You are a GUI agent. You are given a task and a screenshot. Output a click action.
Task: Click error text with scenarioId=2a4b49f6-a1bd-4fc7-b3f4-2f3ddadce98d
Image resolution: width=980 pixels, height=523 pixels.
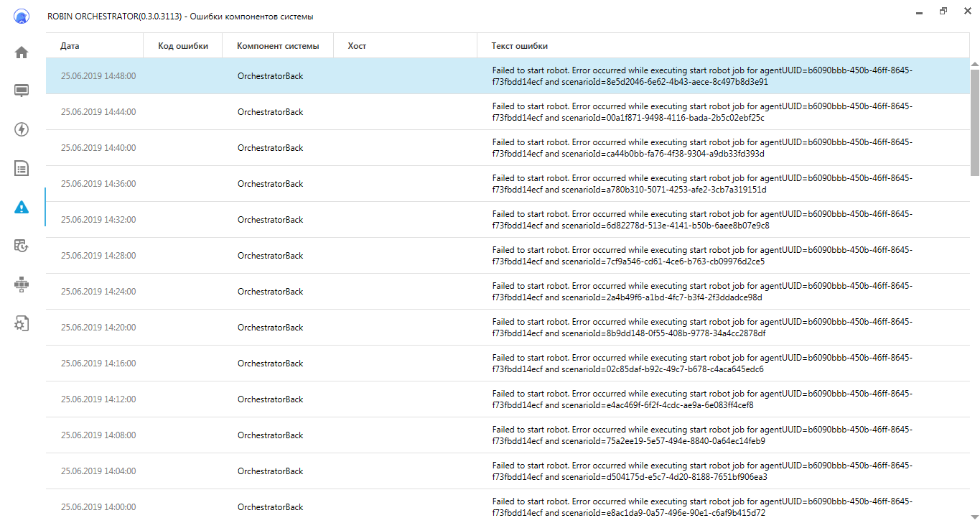click(703, 292)
